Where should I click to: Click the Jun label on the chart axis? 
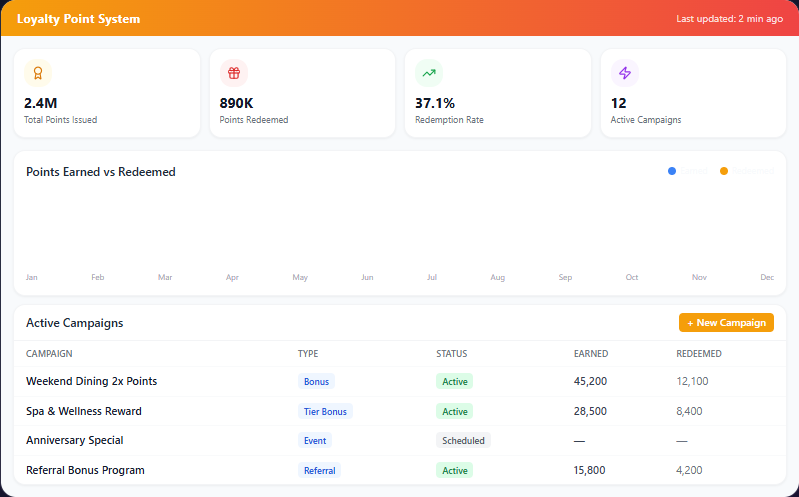tap(367, 277)
